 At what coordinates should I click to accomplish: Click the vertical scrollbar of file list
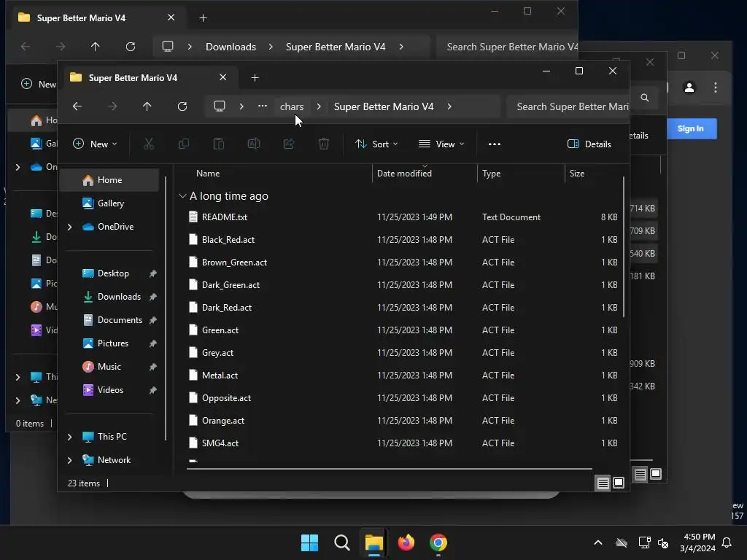click(624, 248)
